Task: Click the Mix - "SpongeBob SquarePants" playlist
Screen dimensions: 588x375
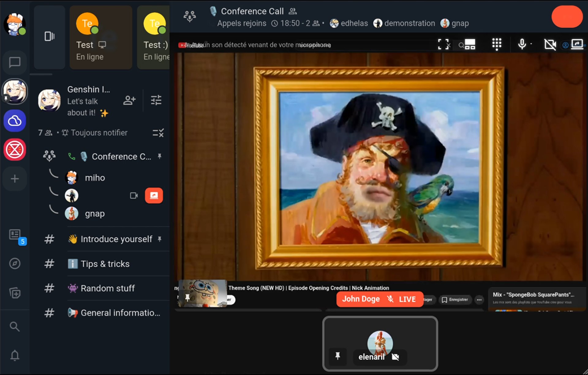Action: point(537,299)
